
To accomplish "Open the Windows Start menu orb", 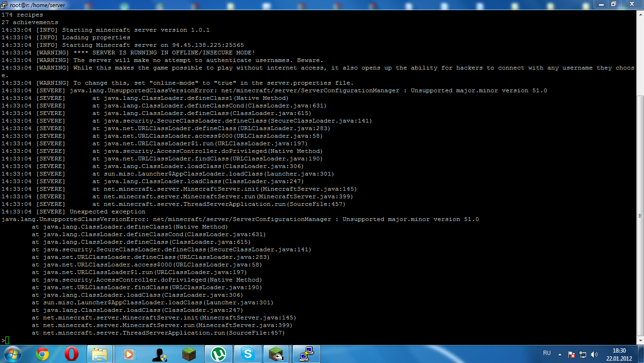I will (x=12, y=354).
